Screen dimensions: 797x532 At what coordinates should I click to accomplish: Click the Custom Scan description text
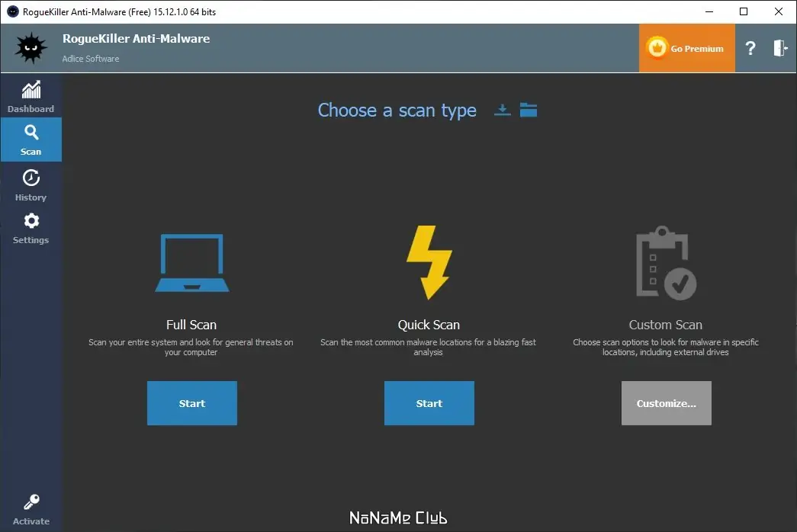click(665, 347)
